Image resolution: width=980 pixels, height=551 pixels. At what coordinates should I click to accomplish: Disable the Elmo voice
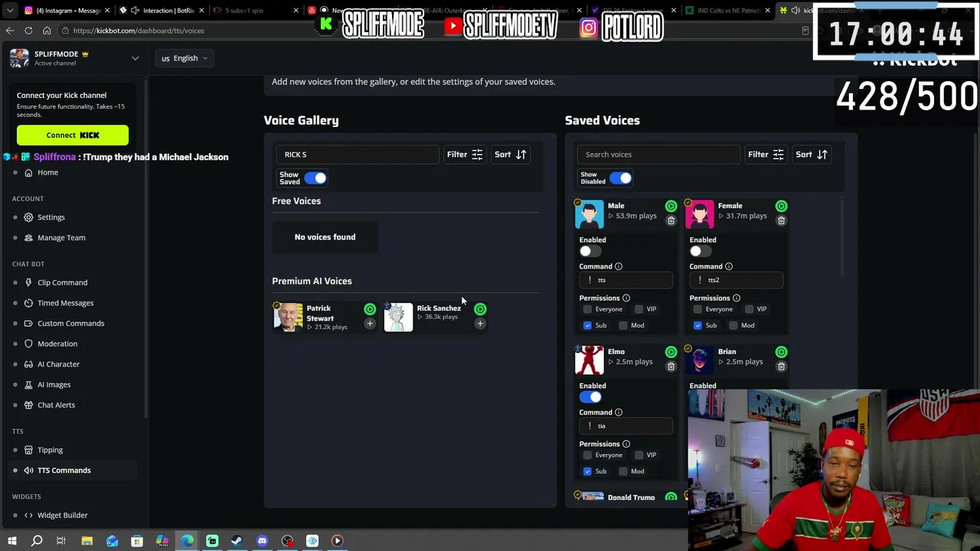(x=590, y=397)
